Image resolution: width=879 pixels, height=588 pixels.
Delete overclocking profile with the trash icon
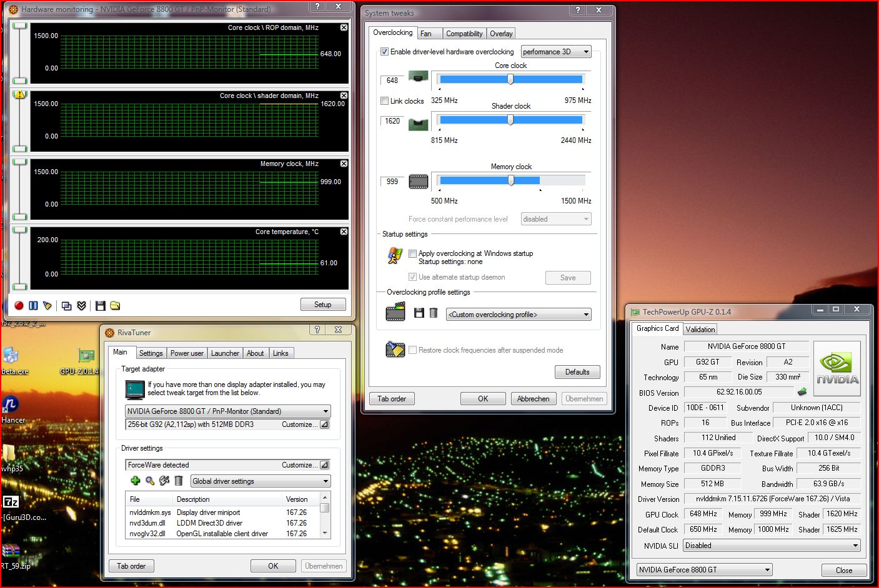click(434, 313)
